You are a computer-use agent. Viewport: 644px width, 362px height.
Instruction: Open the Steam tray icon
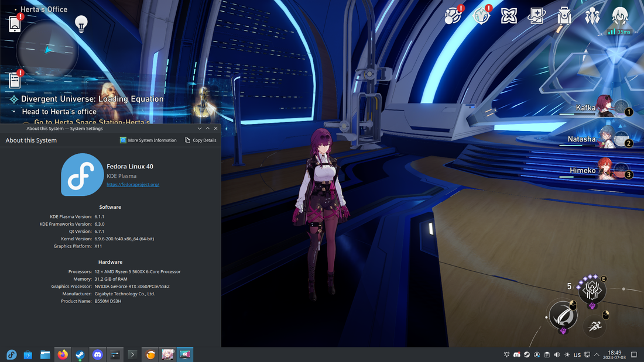click(526, 355)
